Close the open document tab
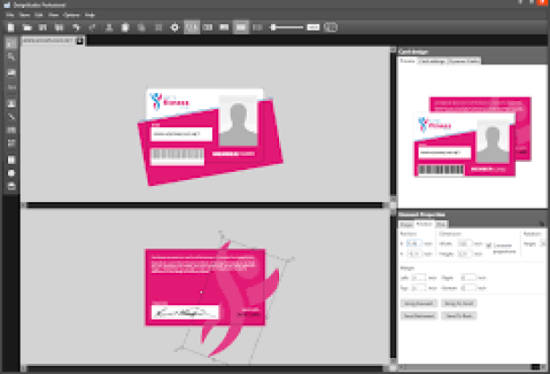Screen dimensions: 550x374 coord(80,41)
